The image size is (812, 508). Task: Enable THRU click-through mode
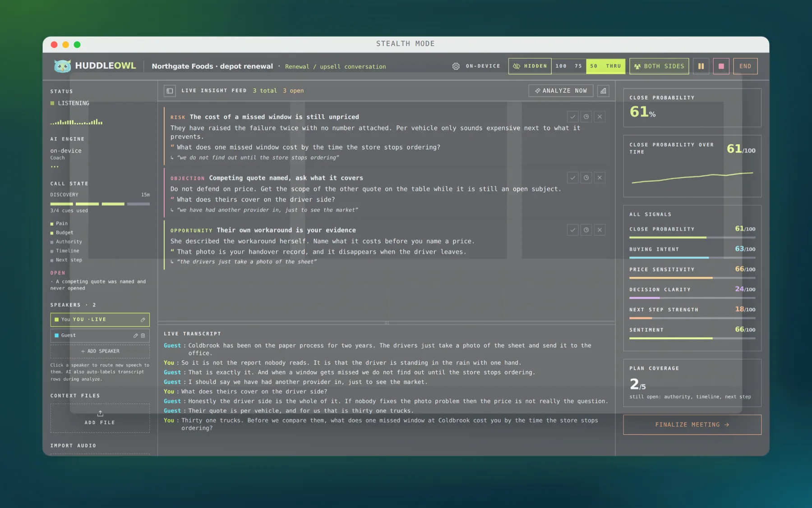(614, 66)
